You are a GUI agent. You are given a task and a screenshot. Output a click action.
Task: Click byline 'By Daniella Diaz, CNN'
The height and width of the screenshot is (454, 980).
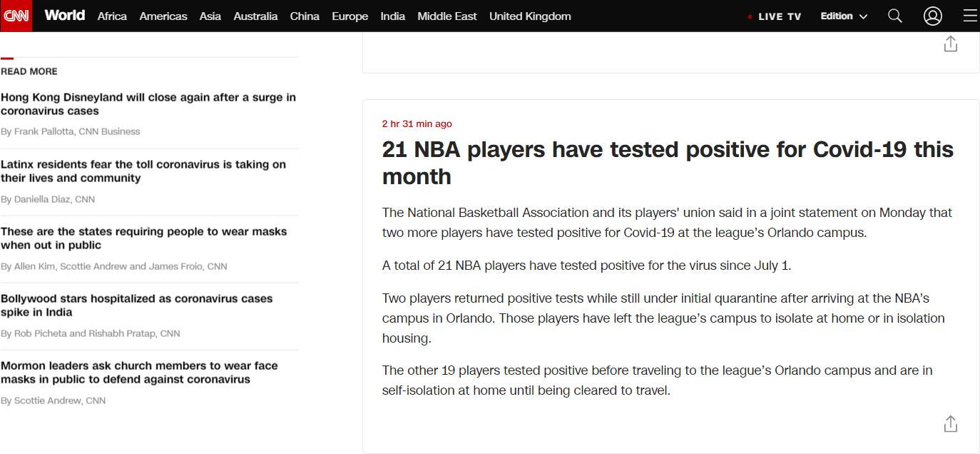[x=48, y=199]
